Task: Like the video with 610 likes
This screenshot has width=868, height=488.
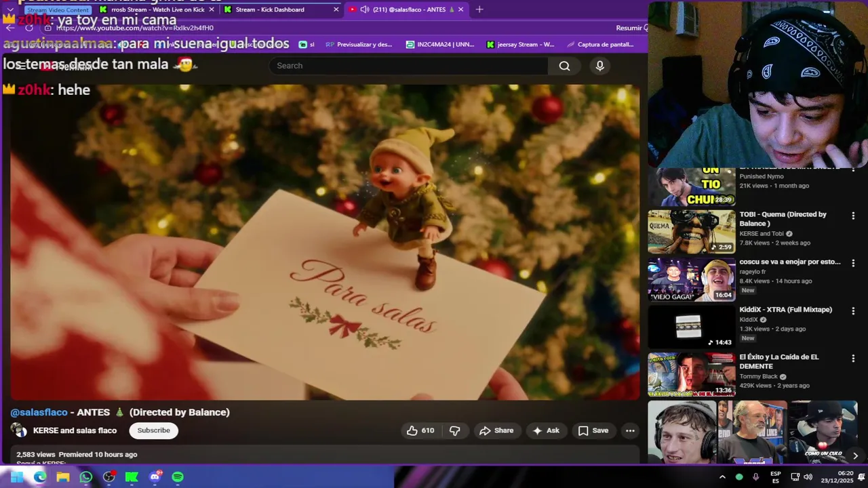Action: pyautogui.click(x=420, y=430)
